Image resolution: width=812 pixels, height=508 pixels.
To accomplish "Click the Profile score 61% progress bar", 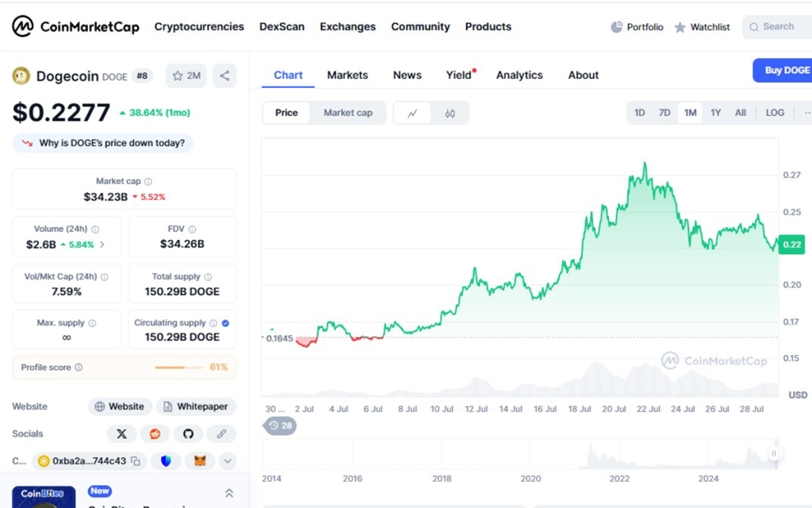I will coord(178,368).
